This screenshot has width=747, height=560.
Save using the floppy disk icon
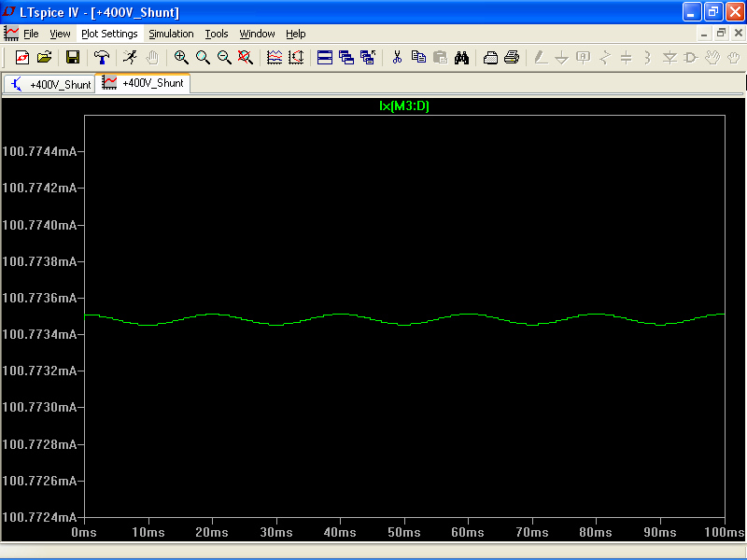tap(73, 58)
